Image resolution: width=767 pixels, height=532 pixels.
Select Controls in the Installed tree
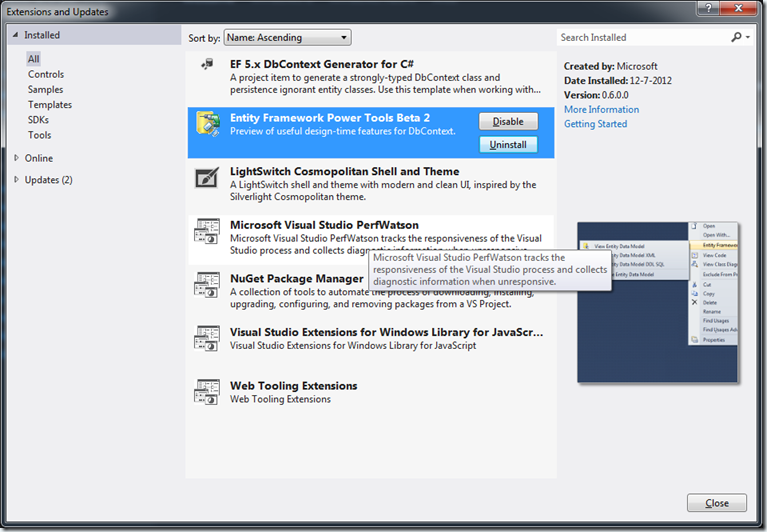(46, 74)
